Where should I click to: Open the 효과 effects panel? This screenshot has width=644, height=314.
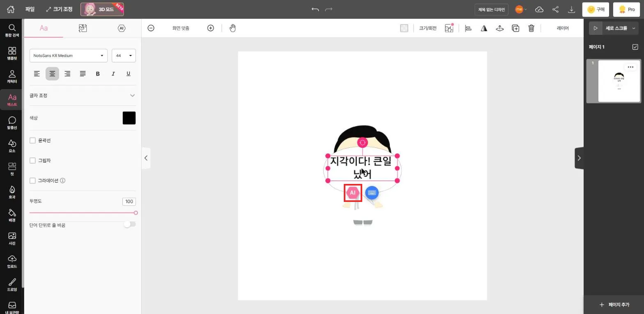(12, 192)
